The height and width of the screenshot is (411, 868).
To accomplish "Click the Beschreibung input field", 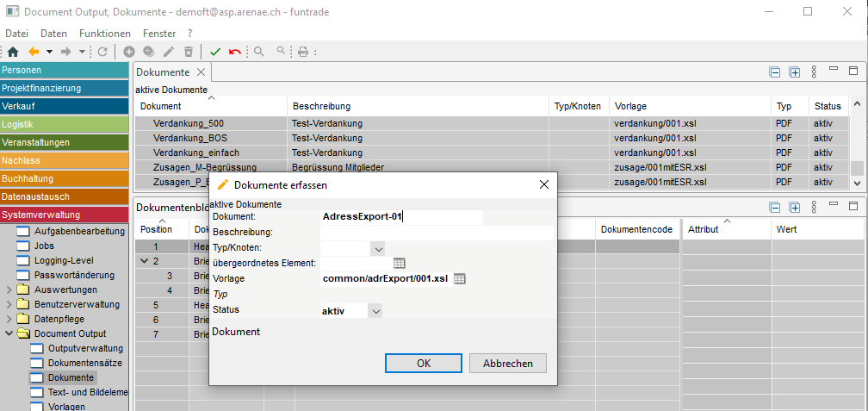I will pyautogui.click(x=437, y=233).
